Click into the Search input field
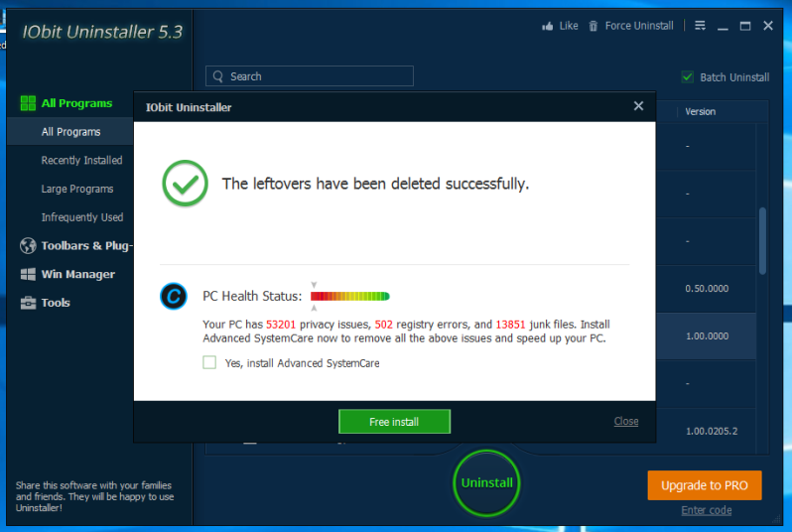Image resolution: width=792 pixels, height=532 pixels. tap(310, 76)
